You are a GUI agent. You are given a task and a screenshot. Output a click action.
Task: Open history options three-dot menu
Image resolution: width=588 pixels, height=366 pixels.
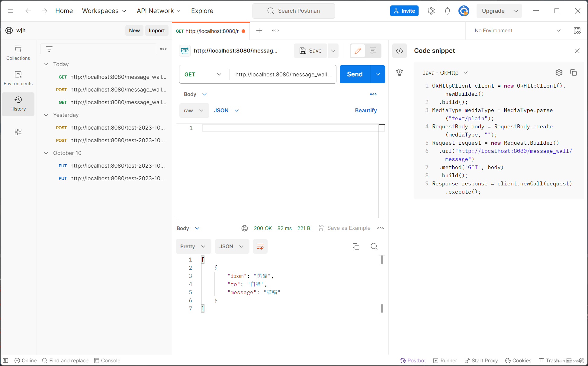point(163,49)
